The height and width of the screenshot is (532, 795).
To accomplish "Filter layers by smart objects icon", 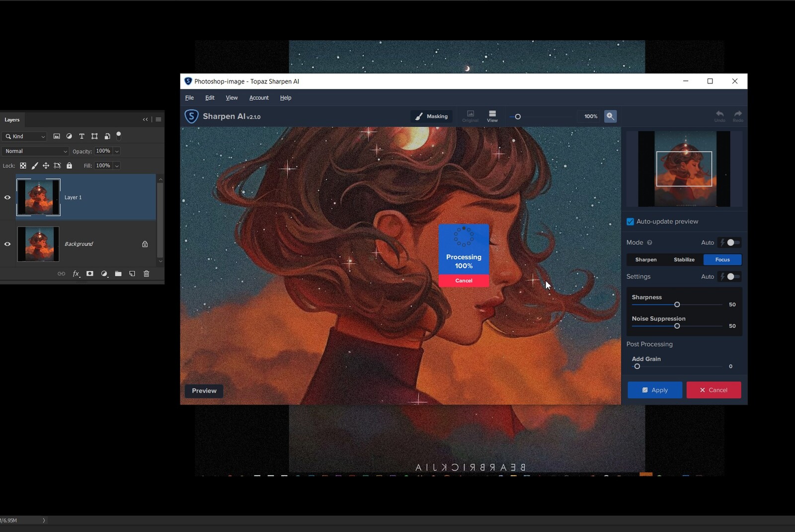I will pyautogui.click(x=107, y=136).
